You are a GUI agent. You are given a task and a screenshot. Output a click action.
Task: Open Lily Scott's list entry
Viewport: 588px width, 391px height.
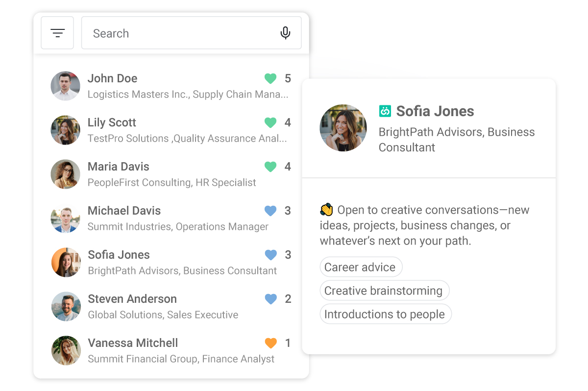[x=171, y=130]
